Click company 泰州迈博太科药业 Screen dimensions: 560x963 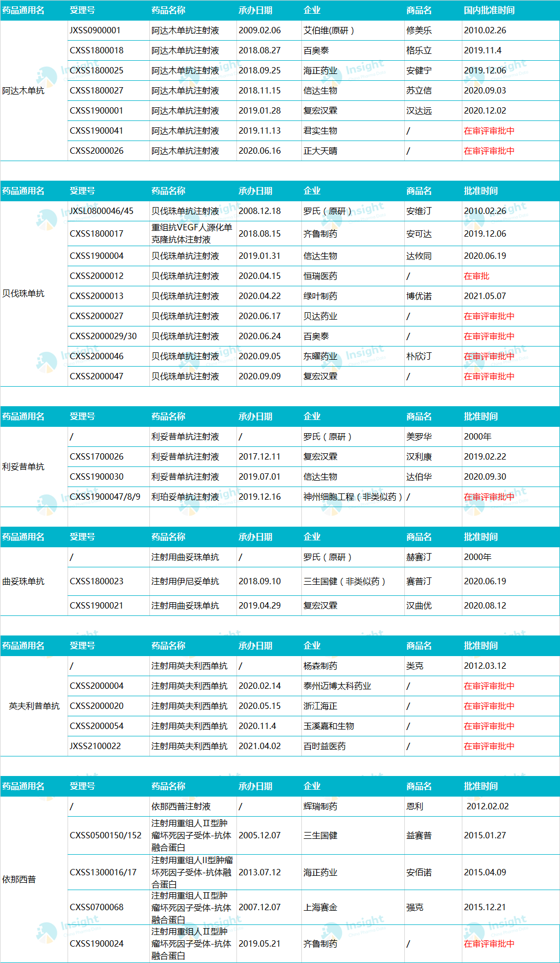[337, 686]
